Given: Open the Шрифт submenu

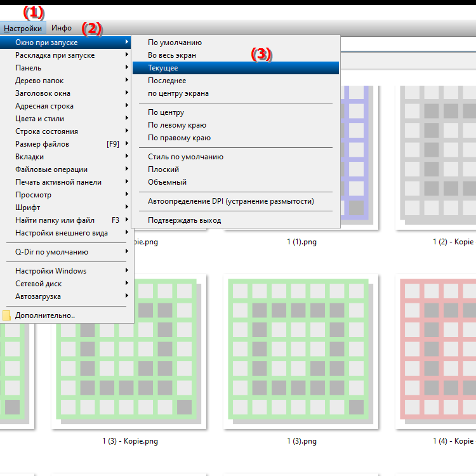Looking at the screenshot, I should (x=65, y=208).
